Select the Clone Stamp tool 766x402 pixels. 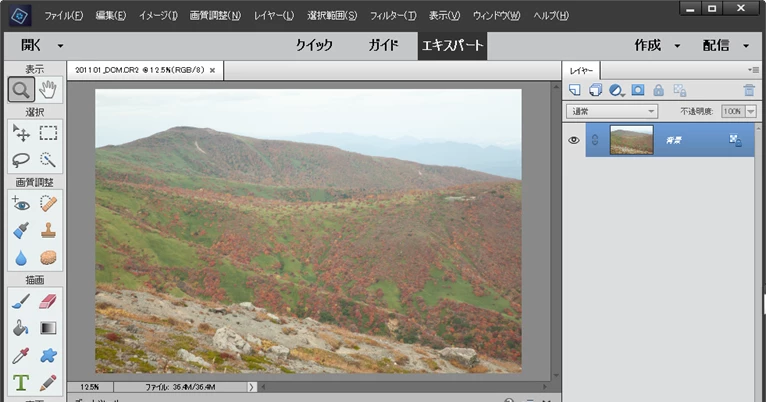click(x=48, y=230)
